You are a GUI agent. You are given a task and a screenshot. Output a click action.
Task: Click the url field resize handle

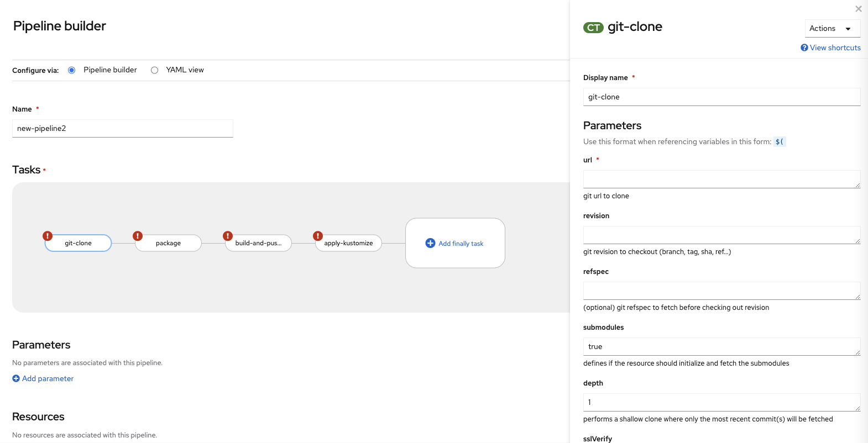click(x=857, y=185)
